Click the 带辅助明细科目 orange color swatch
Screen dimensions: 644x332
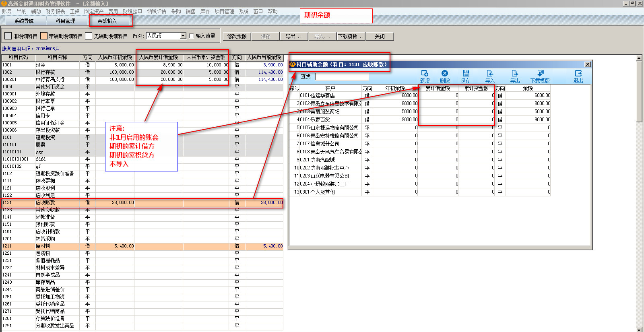coord(44,36)
